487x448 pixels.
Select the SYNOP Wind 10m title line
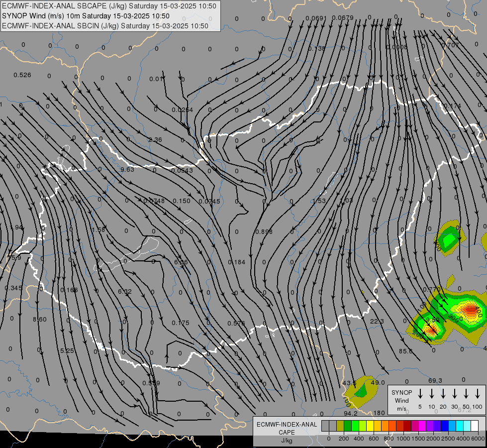[86, 16]
